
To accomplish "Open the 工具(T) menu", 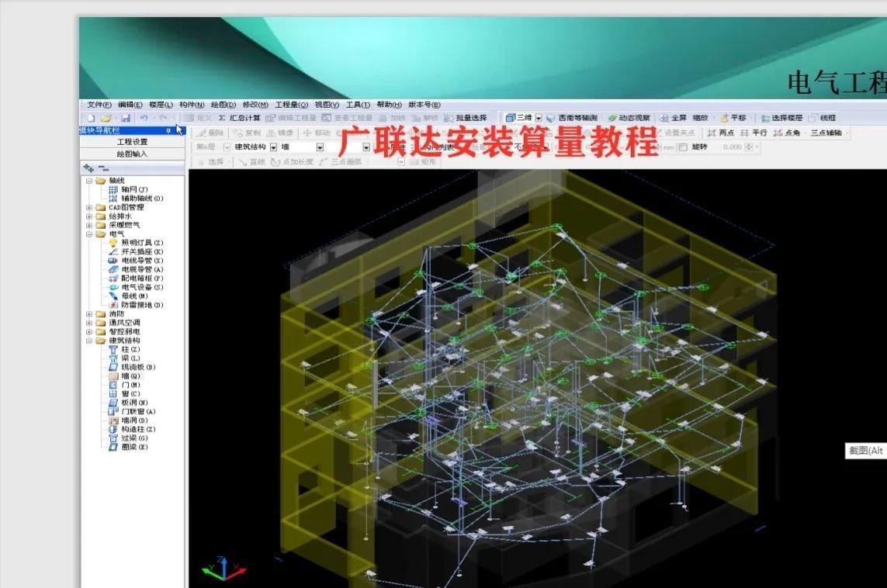I will point(358,105).
